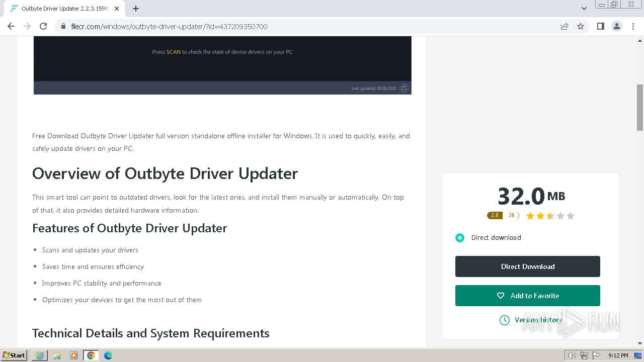This screenshot has height=362, width=644.
Task: Rate three stars
Action: (x=550, y=216)
